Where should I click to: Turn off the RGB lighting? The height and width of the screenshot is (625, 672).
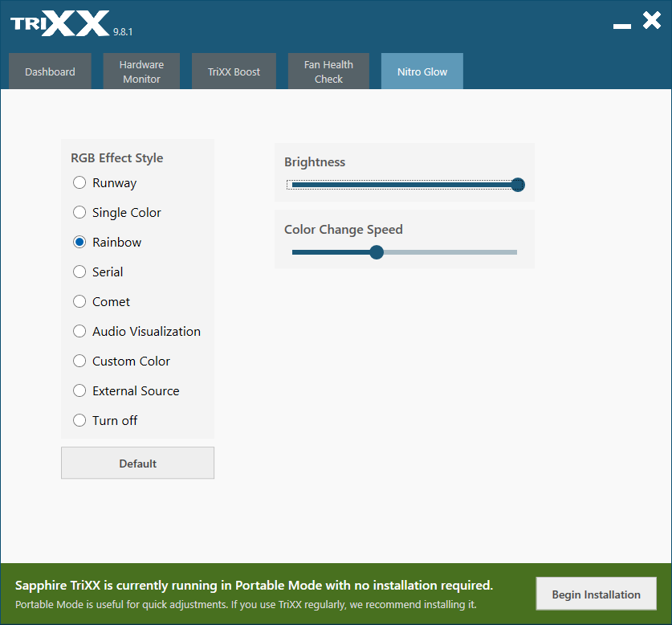(x=79, y=420)
